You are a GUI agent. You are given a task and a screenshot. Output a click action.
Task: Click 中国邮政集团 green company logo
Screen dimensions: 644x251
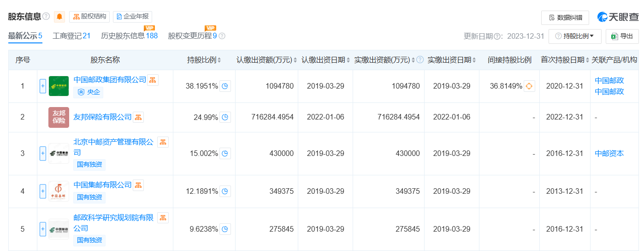point(59,86)
